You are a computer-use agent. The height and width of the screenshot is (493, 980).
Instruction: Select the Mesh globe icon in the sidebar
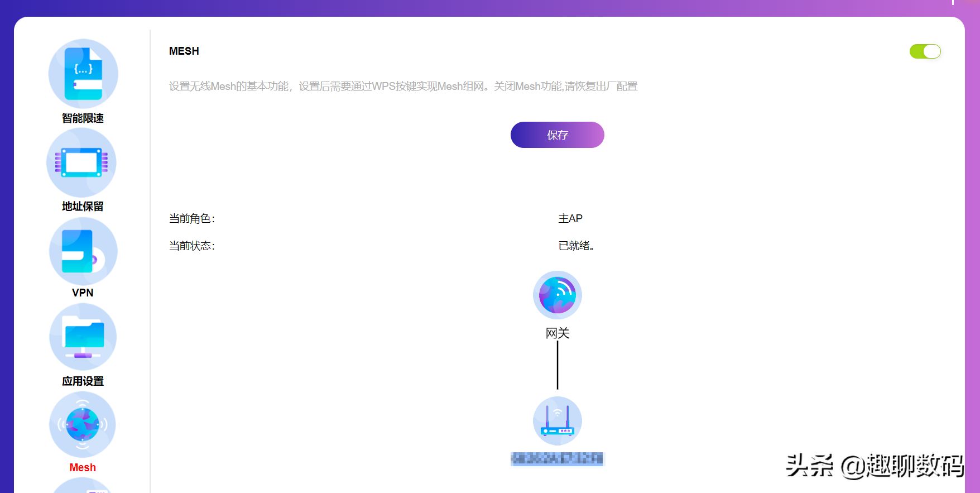tap(83, 425)
